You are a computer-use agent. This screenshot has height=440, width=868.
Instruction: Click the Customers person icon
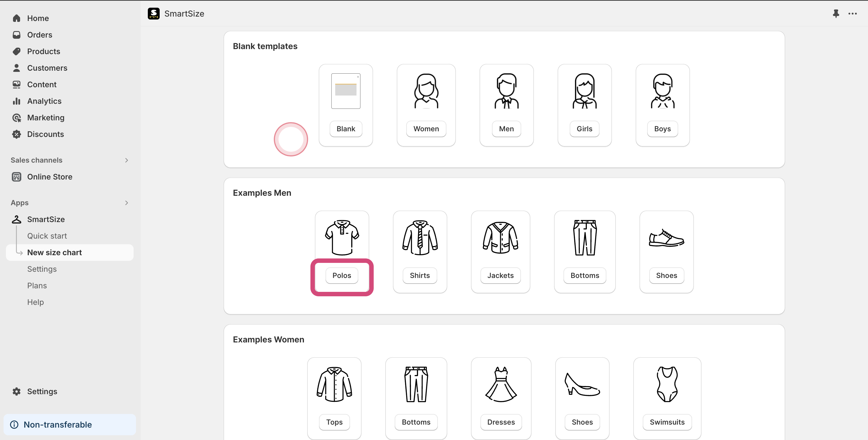click(x=17, y=68)
